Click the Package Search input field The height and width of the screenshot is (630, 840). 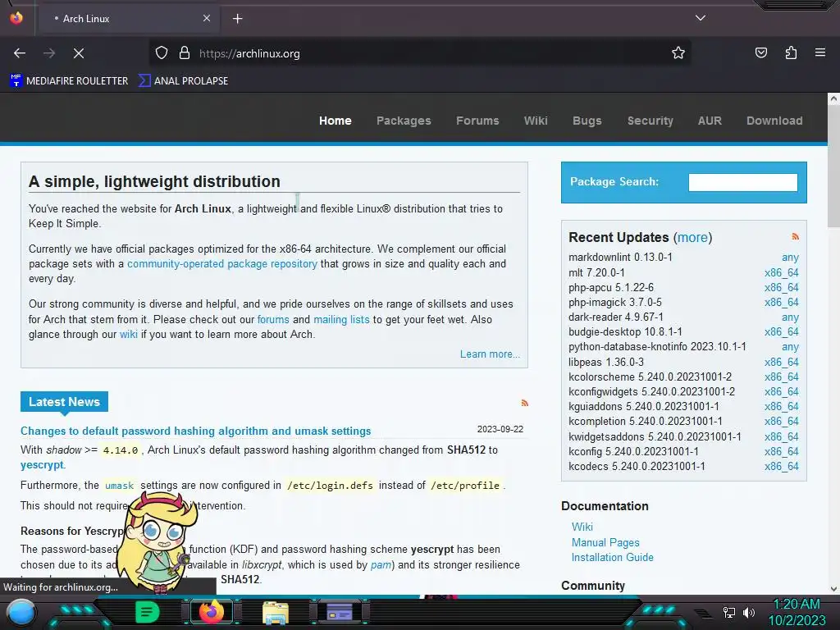click(742, 182)
